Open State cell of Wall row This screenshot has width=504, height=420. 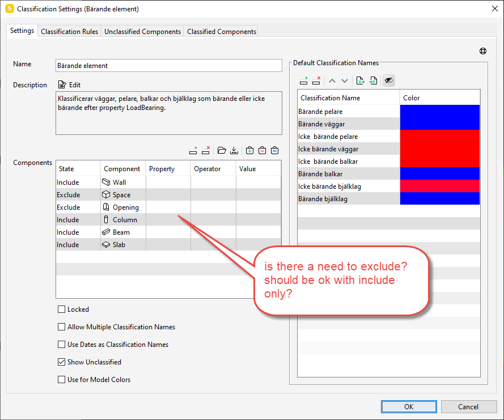point(78,182)
